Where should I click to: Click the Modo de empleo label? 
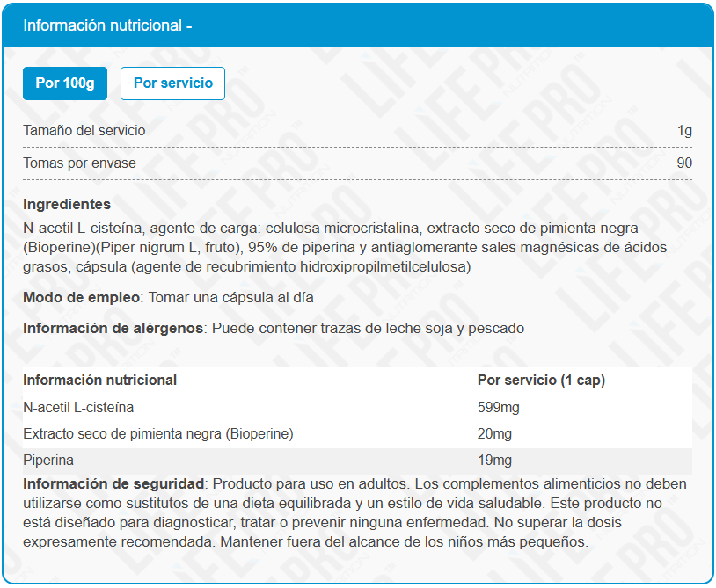pyautogui.click(x=81, y=297)
